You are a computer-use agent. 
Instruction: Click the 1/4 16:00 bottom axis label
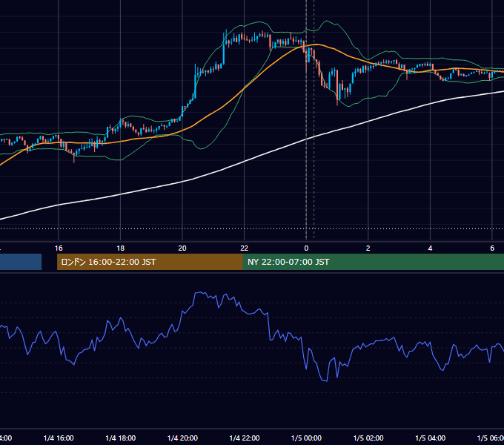pos(59,438)
